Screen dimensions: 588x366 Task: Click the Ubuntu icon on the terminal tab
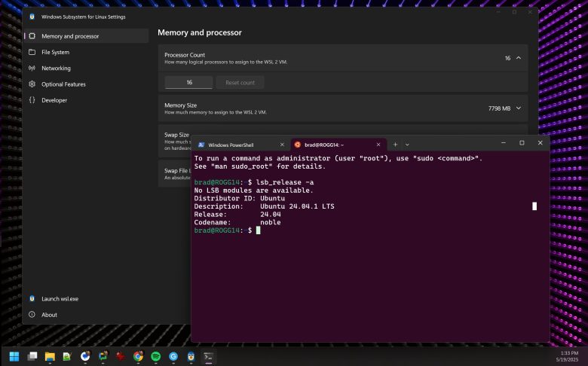click(297, 145)
